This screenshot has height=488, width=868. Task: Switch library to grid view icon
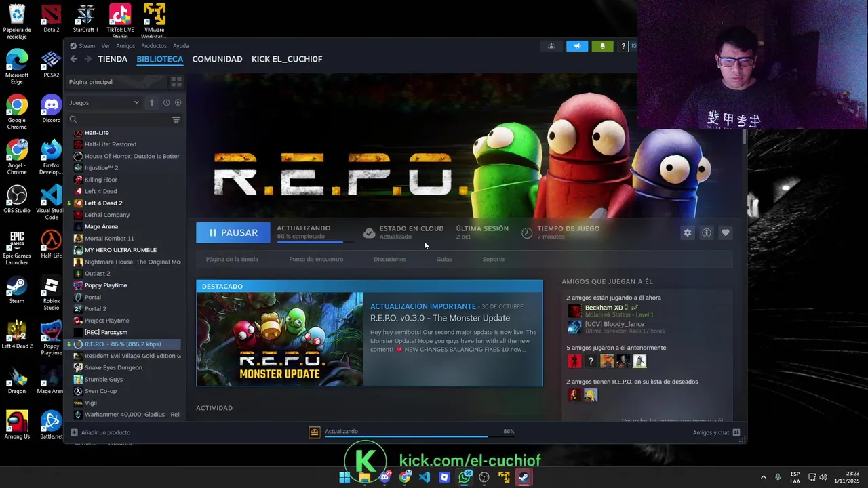(x=176, y=82)
